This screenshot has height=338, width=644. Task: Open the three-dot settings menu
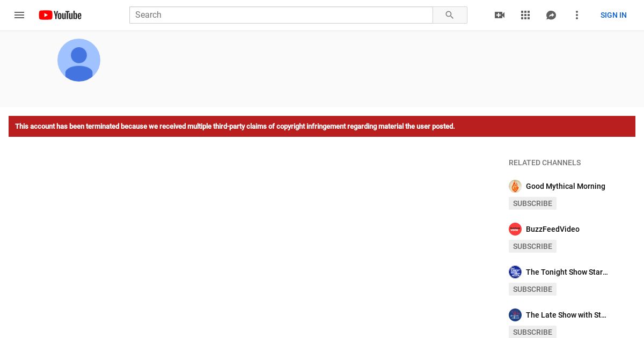577,15
